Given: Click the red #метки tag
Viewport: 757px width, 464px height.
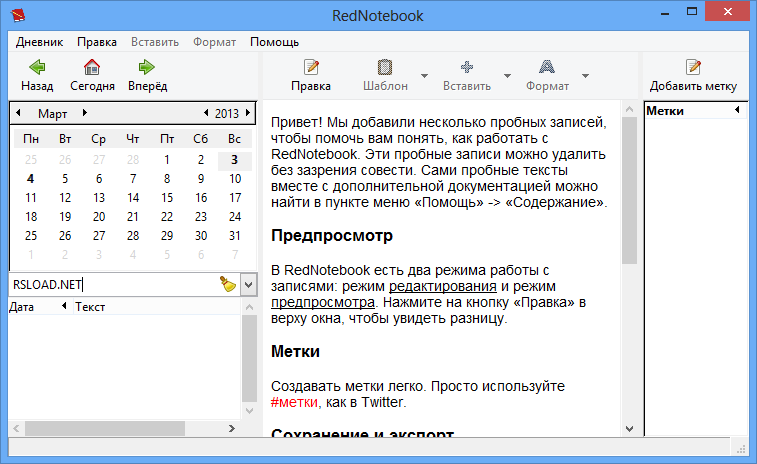Looking at the screenshot, I should tap(294, 402).
